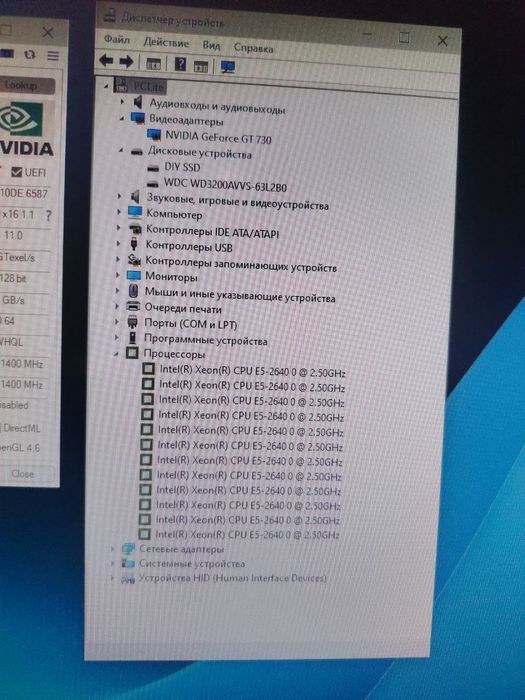Open the Действие menu

(x=166, y=42)
